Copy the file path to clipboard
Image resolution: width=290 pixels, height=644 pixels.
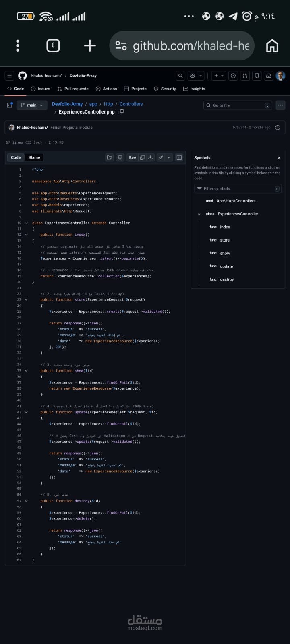pos(121,112)
